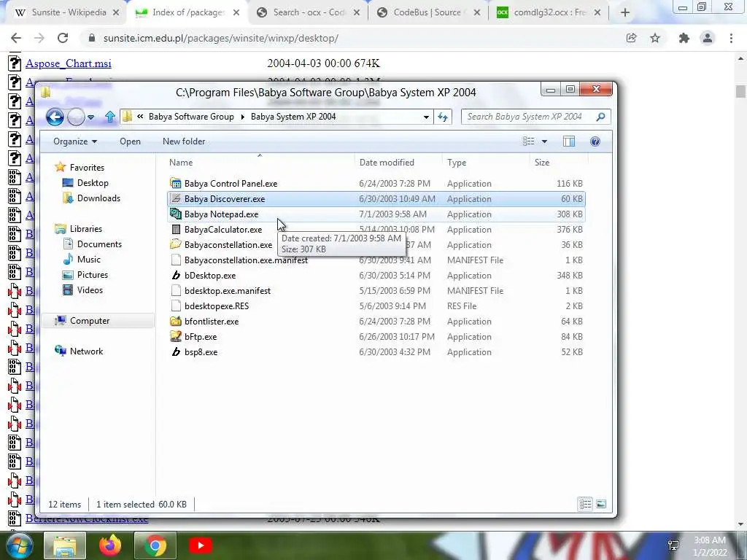
Task: Select the bFtp.exe file icon
Action: 176,337
